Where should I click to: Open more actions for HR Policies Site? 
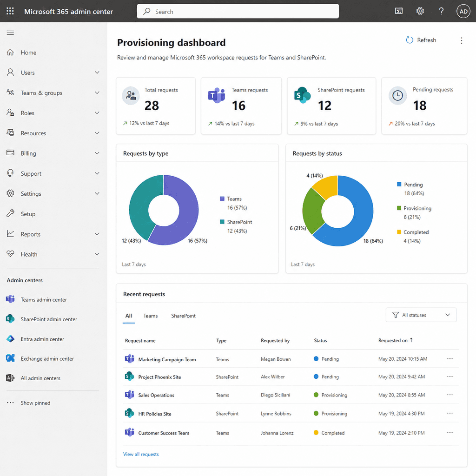(x=450, y=413)
